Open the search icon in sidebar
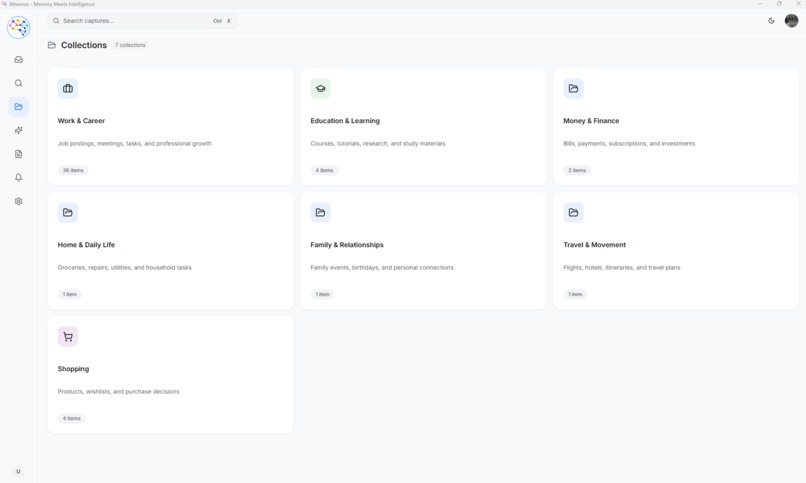 click(19, 83)
